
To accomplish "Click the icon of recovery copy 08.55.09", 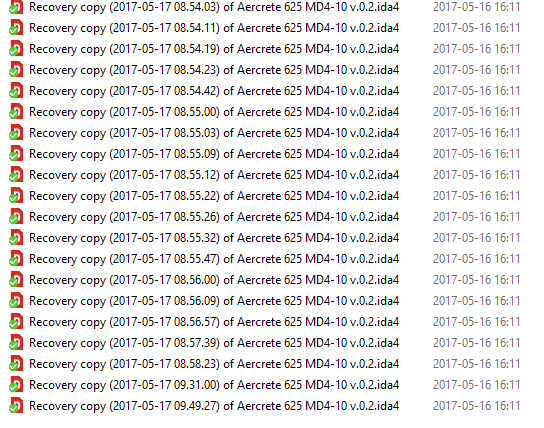I will pyautogui.click(x=16, y=154).
